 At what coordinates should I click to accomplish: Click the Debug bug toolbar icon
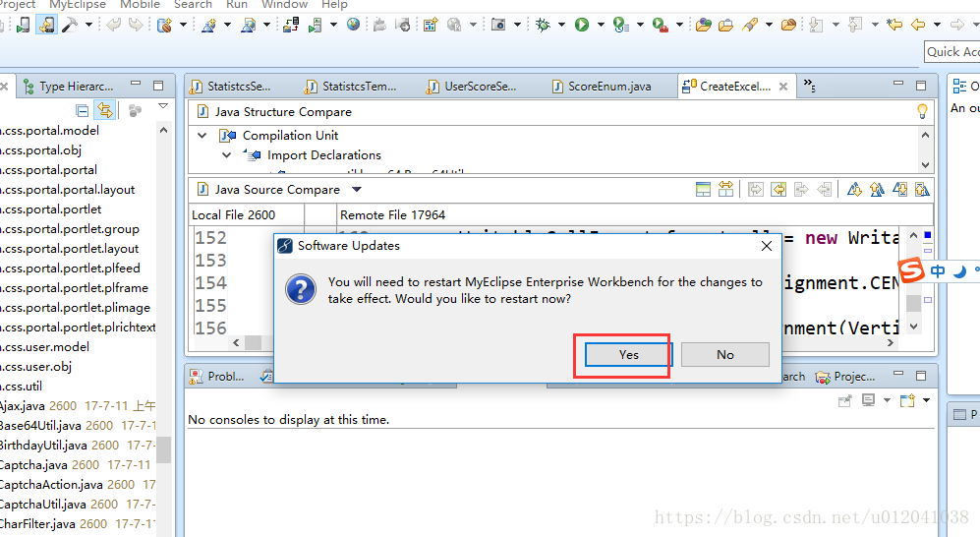[543, 25]
